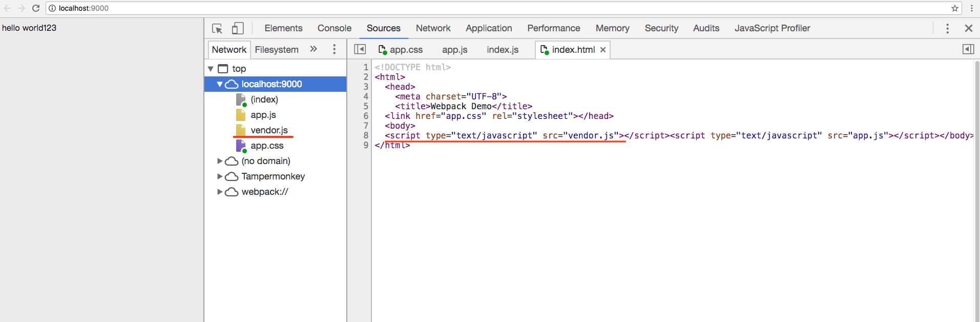
Task: Expand the webpack:// source folder
Action: [x=220, y=192]
